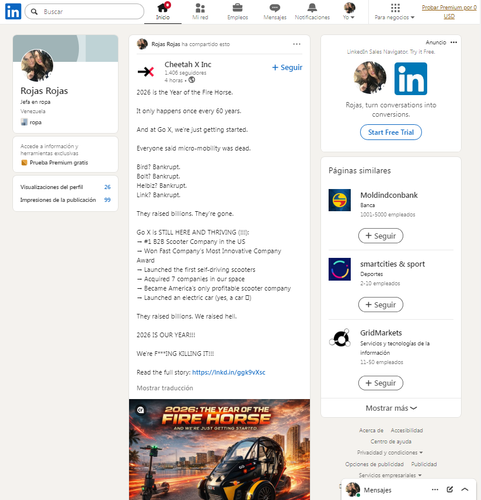Viewport: 481px width, 500px height.
Task: Open the lnkd.in full story link
Action: (x=229, y=372)
